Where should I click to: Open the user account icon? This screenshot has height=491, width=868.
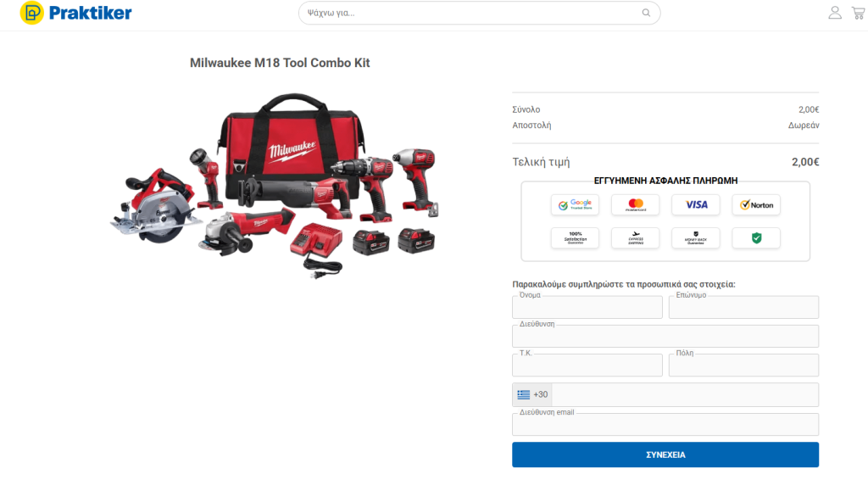tap(835, 13)
